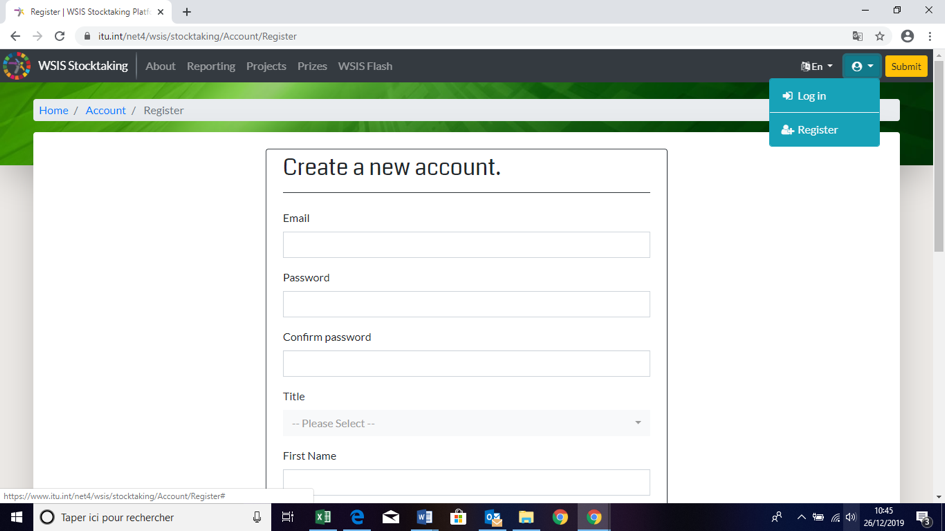Click the WSIS Stocktaking logo icon
945x531 pixels.
click(x=17, y=66)
